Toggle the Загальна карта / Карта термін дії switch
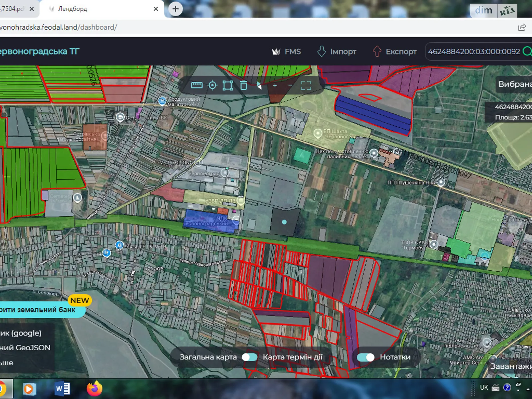This screenshot has width=532, height=399. click(x=249, y=357)
